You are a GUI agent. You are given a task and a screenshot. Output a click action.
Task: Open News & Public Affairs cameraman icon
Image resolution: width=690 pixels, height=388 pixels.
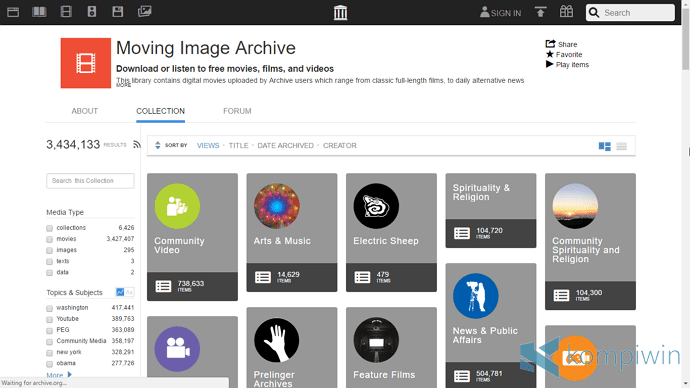pyautogui.click(x=476, y=296)
